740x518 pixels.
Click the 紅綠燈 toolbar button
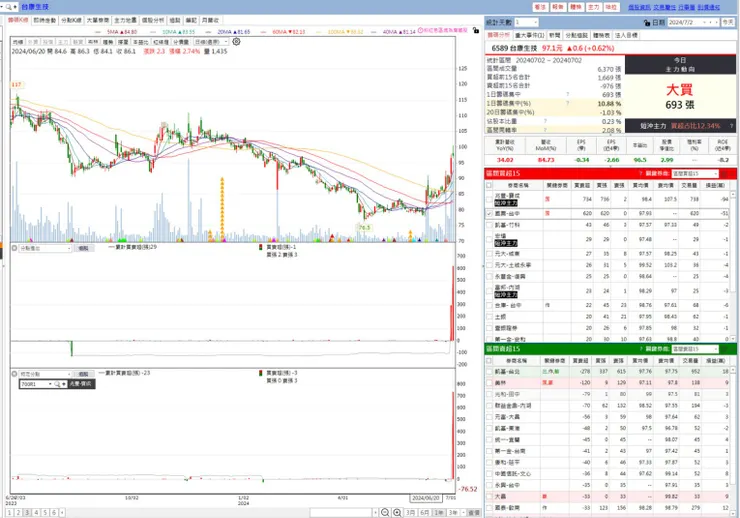tap(160, 42)
